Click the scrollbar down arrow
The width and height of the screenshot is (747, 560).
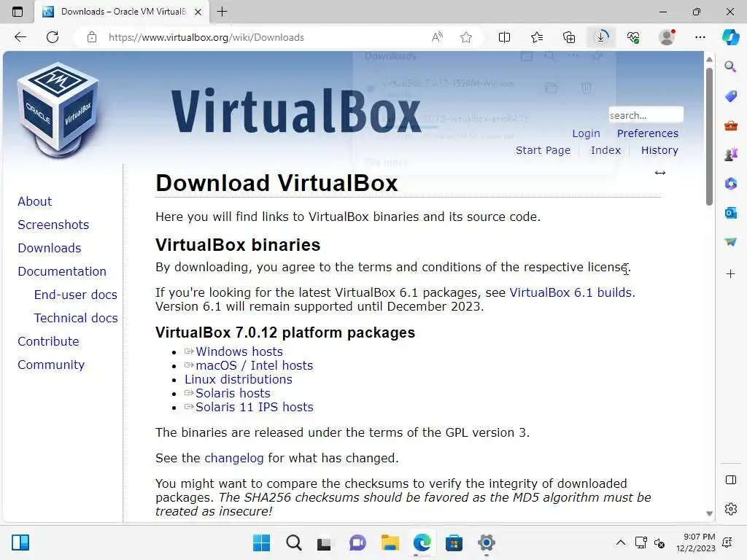709,513
